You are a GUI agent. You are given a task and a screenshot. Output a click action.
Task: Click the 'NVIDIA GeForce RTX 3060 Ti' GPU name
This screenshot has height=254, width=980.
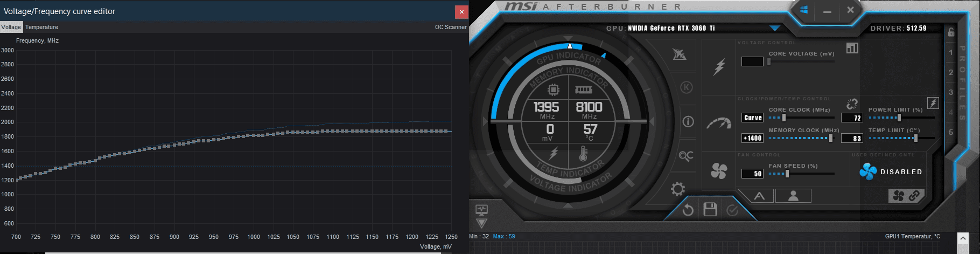point(671,28)
